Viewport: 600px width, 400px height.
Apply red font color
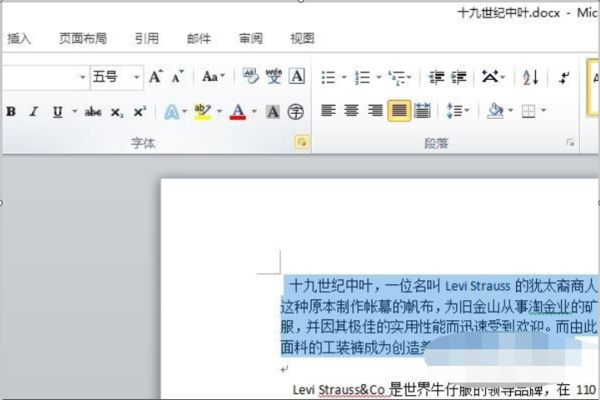pyautogui.click(x=238, y=112)
